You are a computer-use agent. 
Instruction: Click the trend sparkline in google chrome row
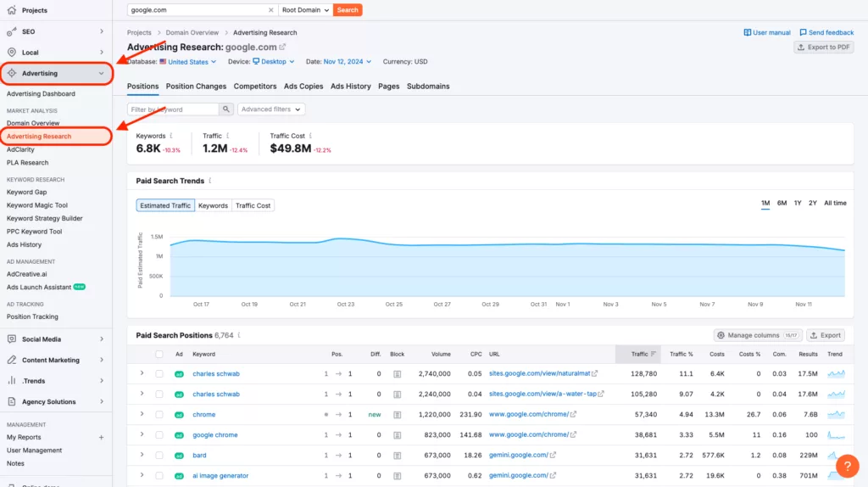836,435
